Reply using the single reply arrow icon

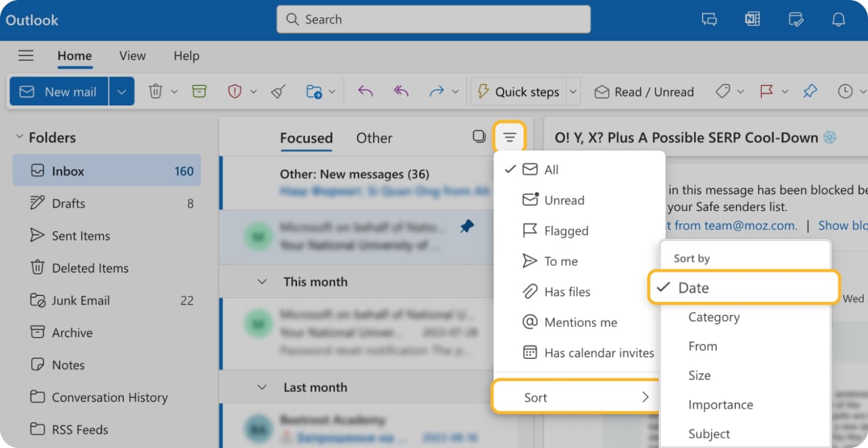coord(365,91)
